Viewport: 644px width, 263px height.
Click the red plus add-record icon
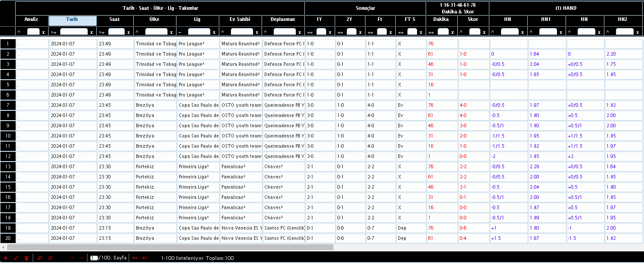tap(6, 258)
